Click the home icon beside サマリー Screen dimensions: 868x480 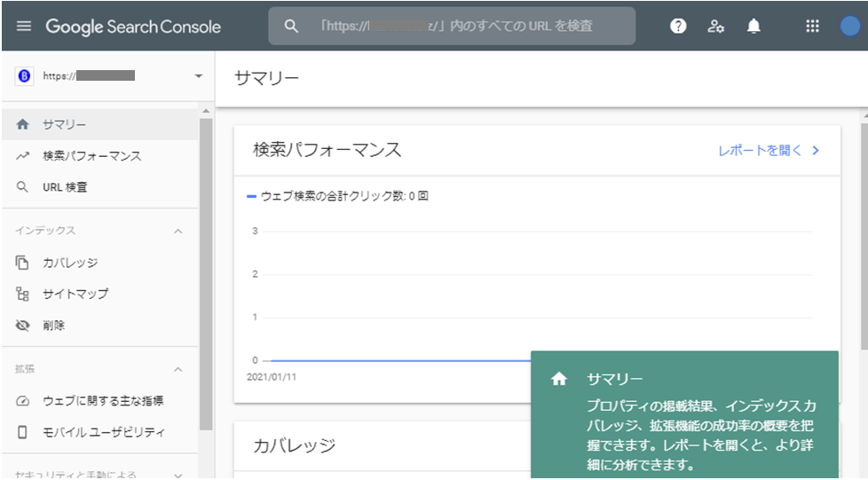(x=23, y=124)
